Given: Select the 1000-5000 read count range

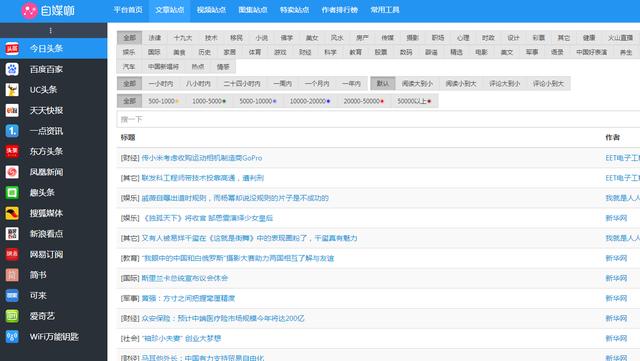Looking at the screenshot, I should 209,101.
